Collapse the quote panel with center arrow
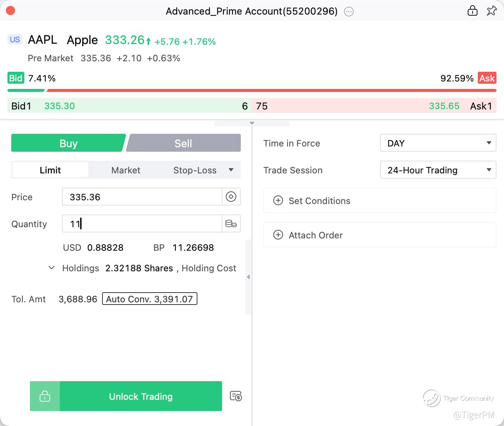This screenshot has width=504, height=426. coord(252,123)
